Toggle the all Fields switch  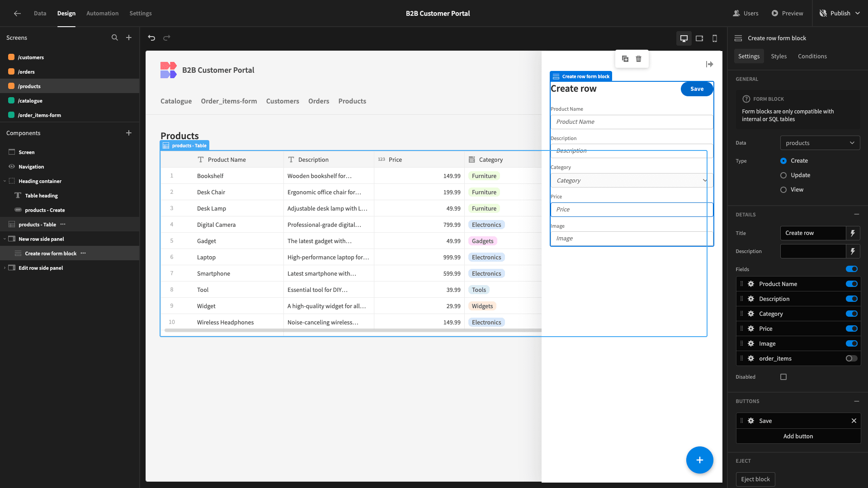852,269
